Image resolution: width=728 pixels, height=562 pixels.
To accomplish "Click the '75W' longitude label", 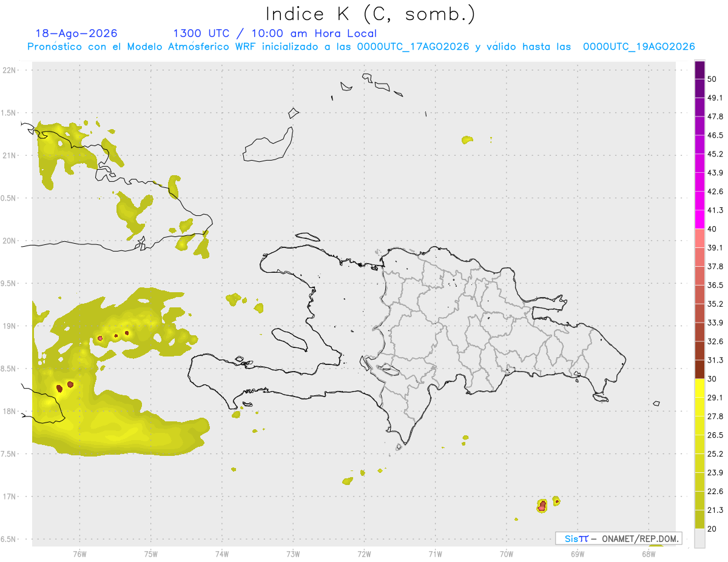I will (x=151, y=554).
